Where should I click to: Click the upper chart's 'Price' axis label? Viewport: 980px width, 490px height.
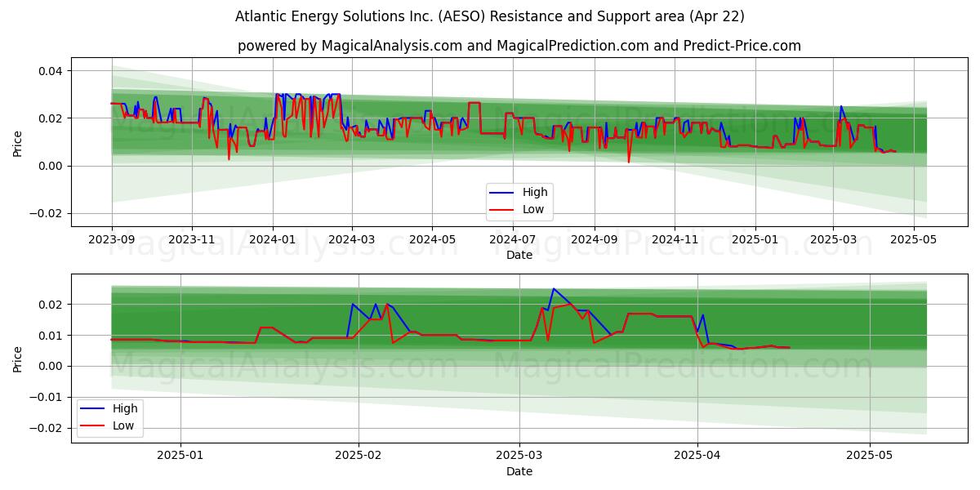[18, 142]
